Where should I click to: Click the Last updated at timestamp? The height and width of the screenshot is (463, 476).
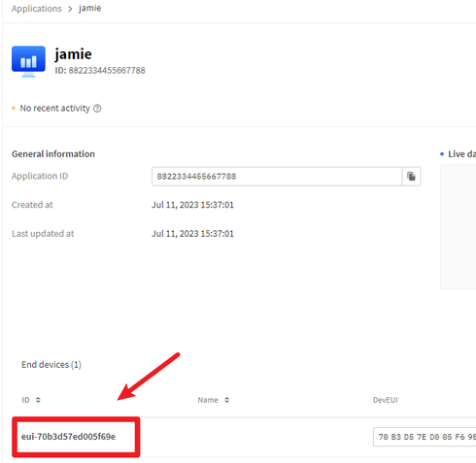click(192, 234)
